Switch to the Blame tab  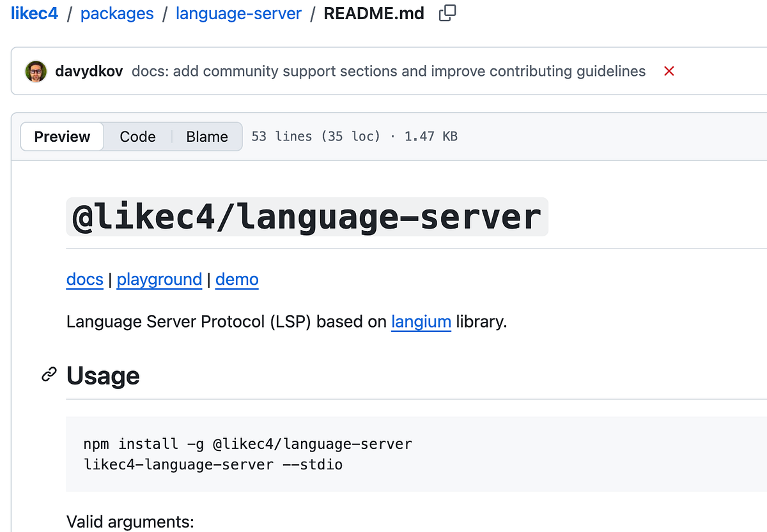tap(207, 137)
